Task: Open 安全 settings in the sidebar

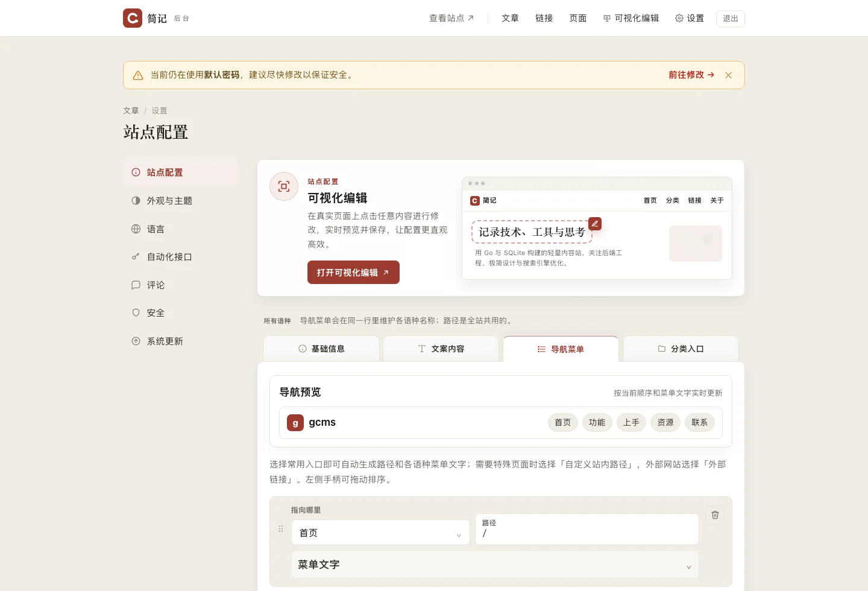Action: 181,313
